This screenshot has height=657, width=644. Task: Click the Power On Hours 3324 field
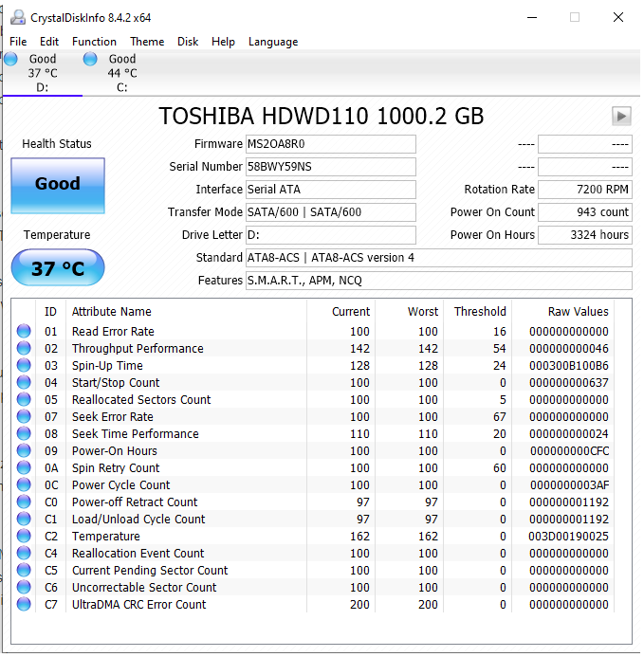pos(585,235)
